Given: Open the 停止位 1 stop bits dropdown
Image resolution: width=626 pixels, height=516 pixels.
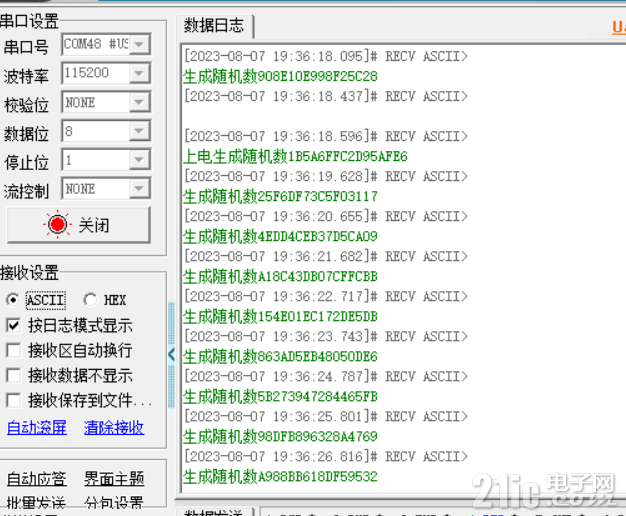Looking at the screenshot, I should [139, 160].
